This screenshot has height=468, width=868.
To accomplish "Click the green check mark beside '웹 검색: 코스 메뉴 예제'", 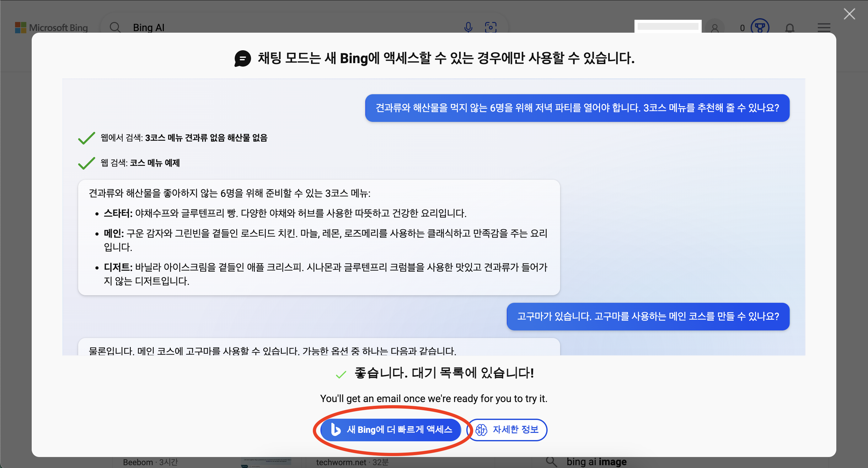I will pos(87,163).
